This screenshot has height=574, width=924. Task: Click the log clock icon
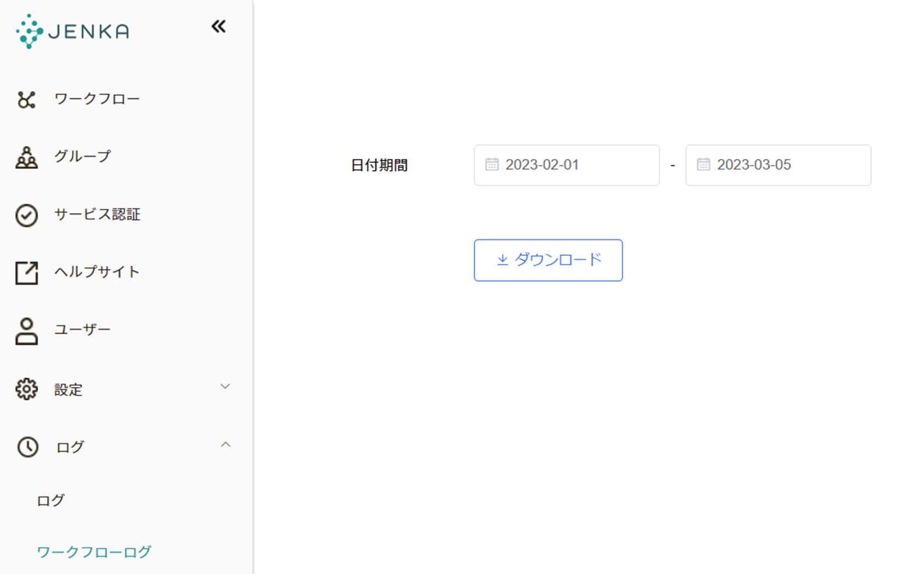[28, 447]
